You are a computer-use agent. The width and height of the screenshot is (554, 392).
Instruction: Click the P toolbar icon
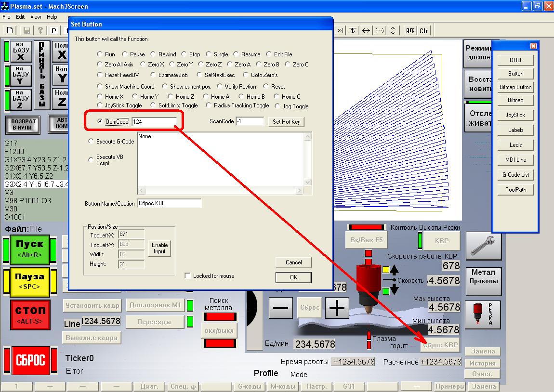54,30
